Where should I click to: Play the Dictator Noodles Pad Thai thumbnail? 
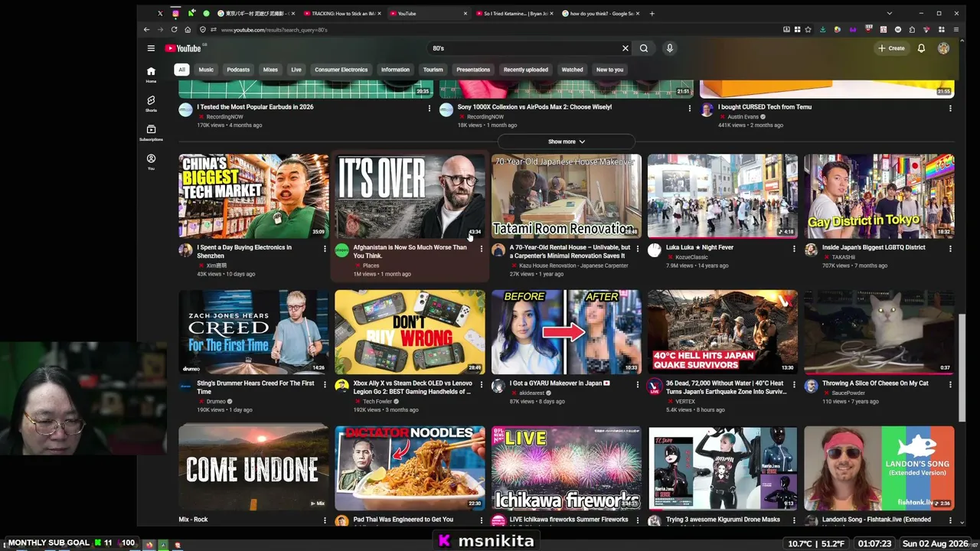point(410,468)
